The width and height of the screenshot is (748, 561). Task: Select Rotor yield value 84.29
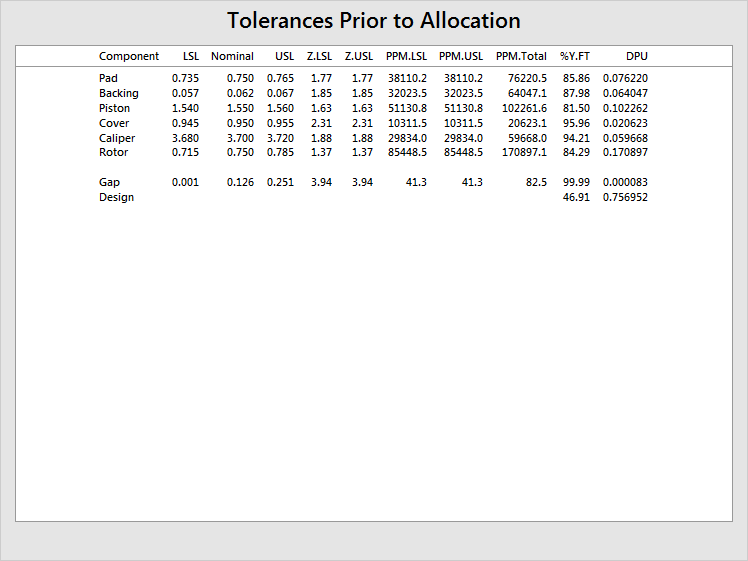[x=576, y=153]
